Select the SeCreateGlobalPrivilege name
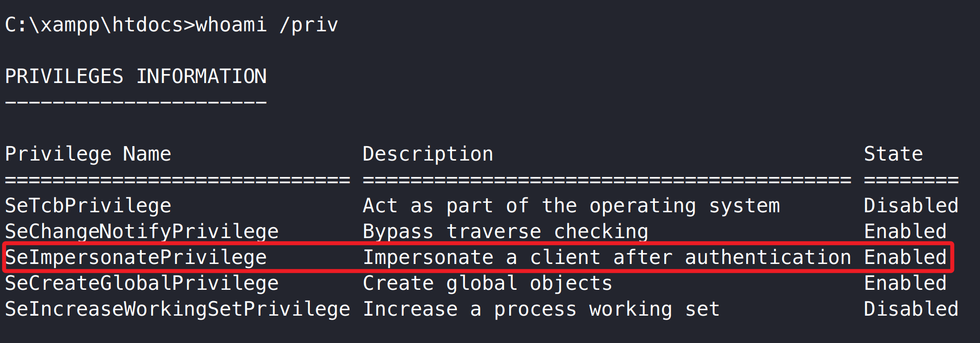The image size is (980, 343). (142, 283)
